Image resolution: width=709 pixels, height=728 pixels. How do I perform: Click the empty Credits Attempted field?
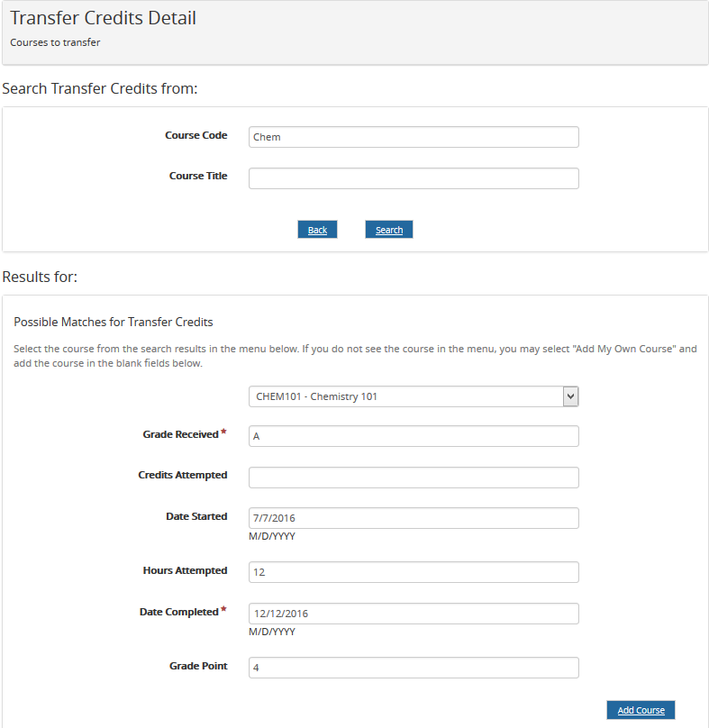413,477
